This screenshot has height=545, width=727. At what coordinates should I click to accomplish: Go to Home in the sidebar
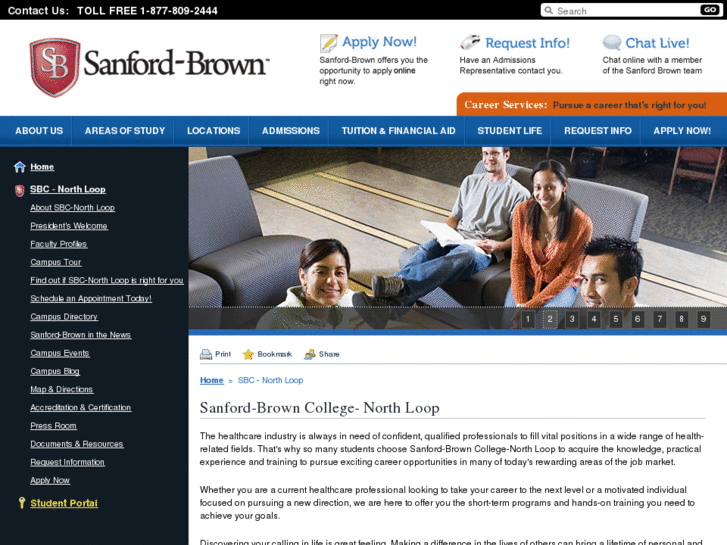point(42,167)
